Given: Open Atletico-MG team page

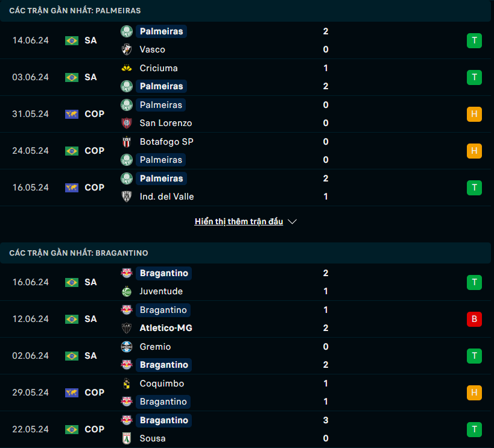Looking at the screenshot, I should pyautogui.click(x=166, y=328).
